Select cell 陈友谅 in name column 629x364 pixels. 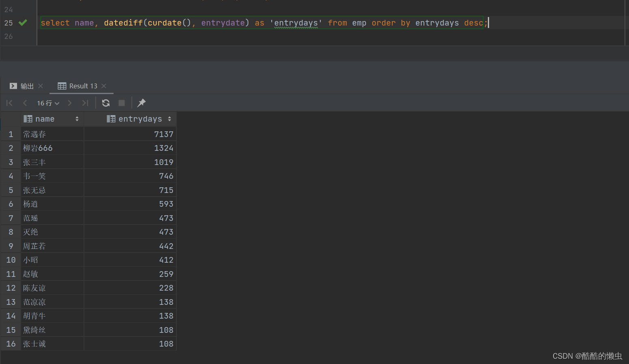pos(52,288)
